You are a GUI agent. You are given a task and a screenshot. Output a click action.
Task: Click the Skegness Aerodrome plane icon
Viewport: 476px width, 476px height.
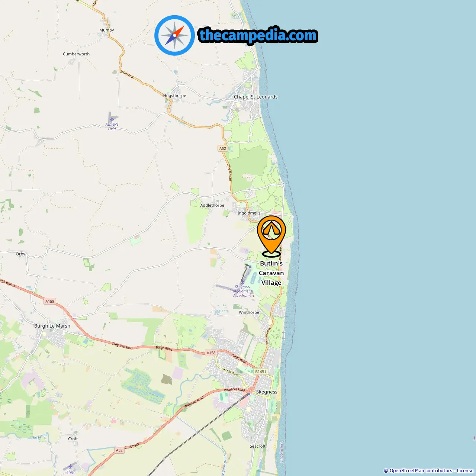[x=242, y=282]
